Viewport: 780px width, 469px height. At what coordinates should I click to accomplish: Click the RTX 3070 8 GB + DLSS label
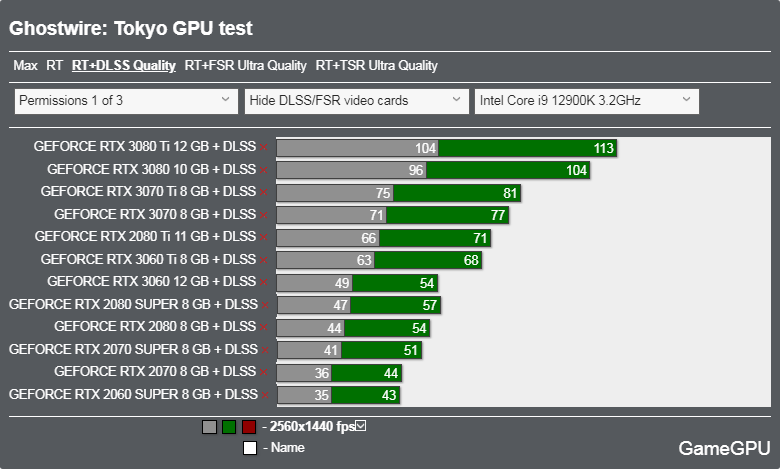tap(155, 215)
